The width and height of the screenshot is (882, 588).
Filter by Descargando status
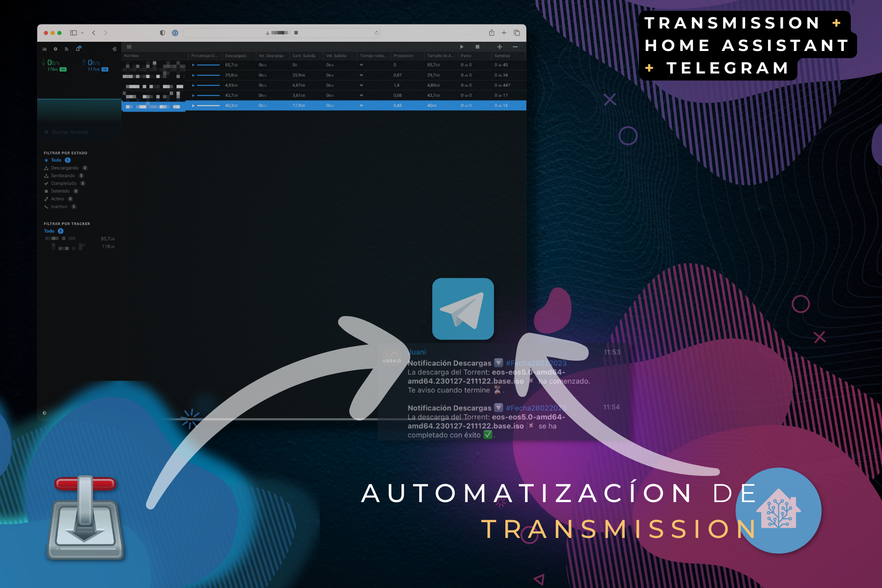pos(66,168)
